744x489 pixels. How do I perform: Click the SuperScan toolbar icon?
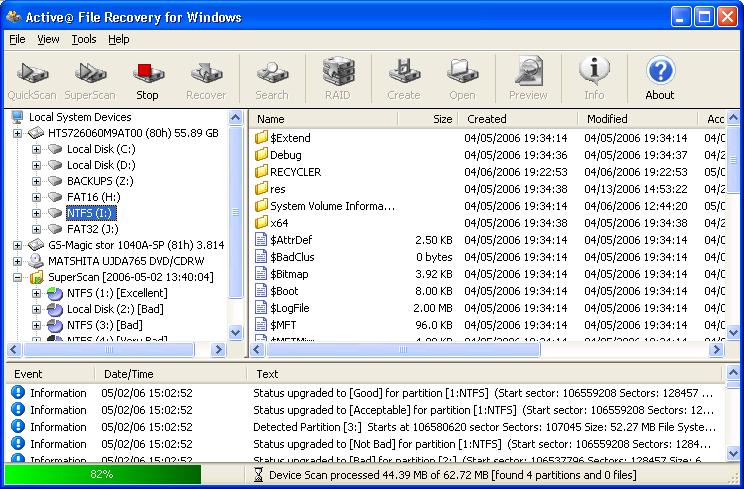90,78
